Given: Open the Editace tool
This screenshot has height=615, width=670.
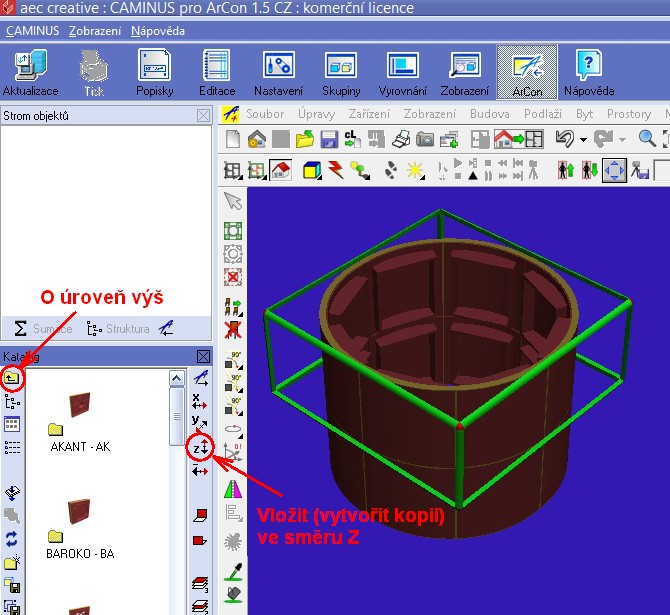Looking at the screenshot, I should pyautogui.click(x=217, y=73).
